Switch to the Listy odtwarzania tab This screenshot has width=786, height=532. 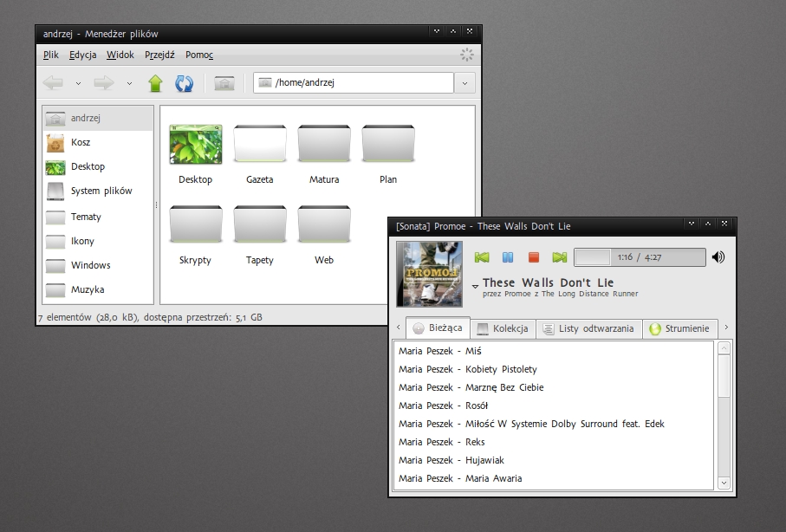tap(589, 329)
